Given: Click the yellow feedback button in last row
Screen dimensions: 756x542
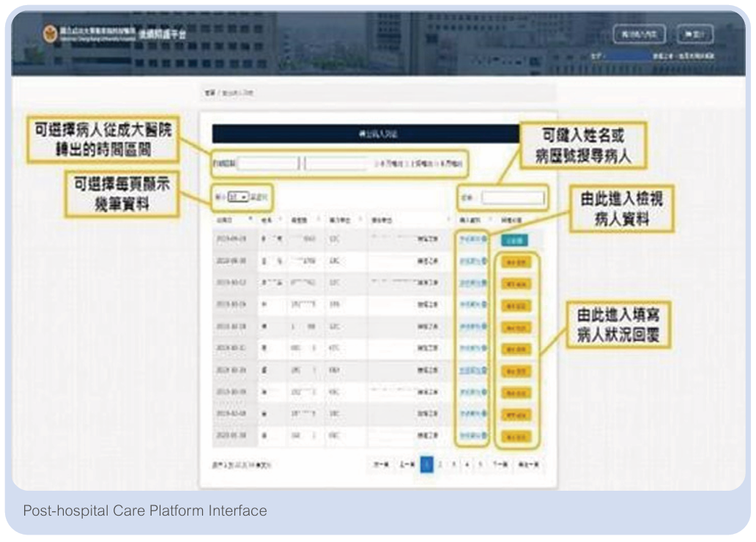Looking at the screenshot, I should 516,437.
